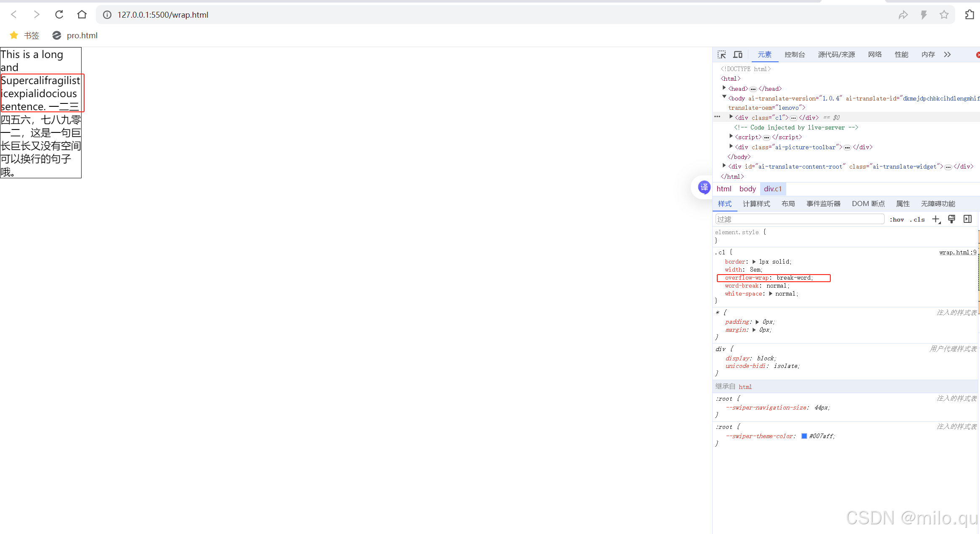Open wrap.html:9 source link
This screenshot has height=534, width=980.
point(958,252)
